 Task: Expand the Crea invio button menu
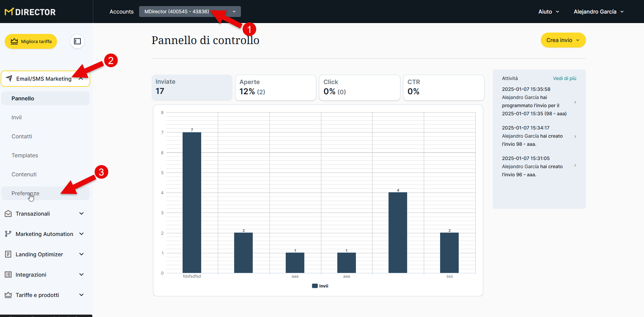point(563,40)
